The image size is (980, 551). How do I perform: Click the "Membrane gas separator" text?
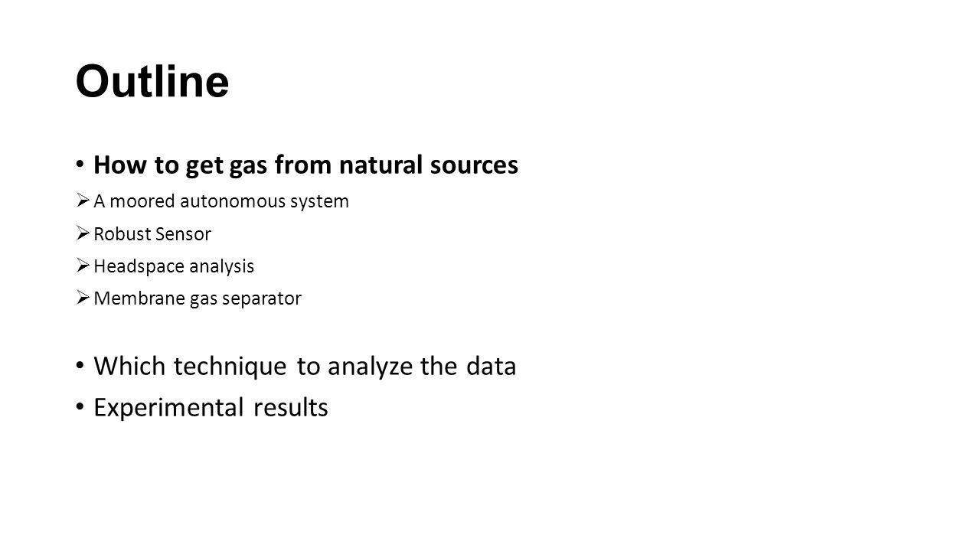tap(198, 298)
